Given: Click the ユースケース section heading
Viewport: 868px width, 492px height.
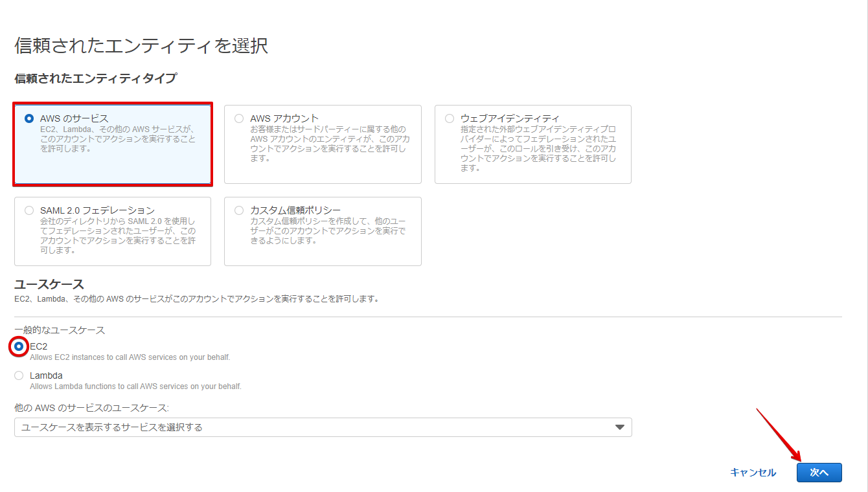Looking at the screenshot, I should pos(49,284).
